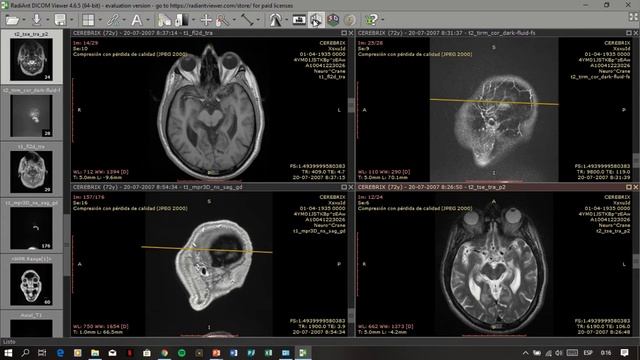Expand the download arrow dropdown
640x360 pixels.
(48, 20)
